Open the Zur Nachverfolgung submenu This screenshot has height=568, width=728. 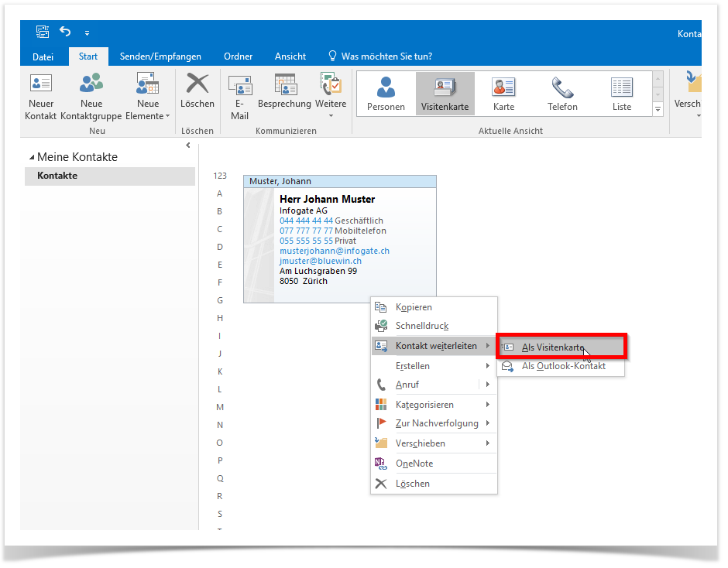(434, 423)
